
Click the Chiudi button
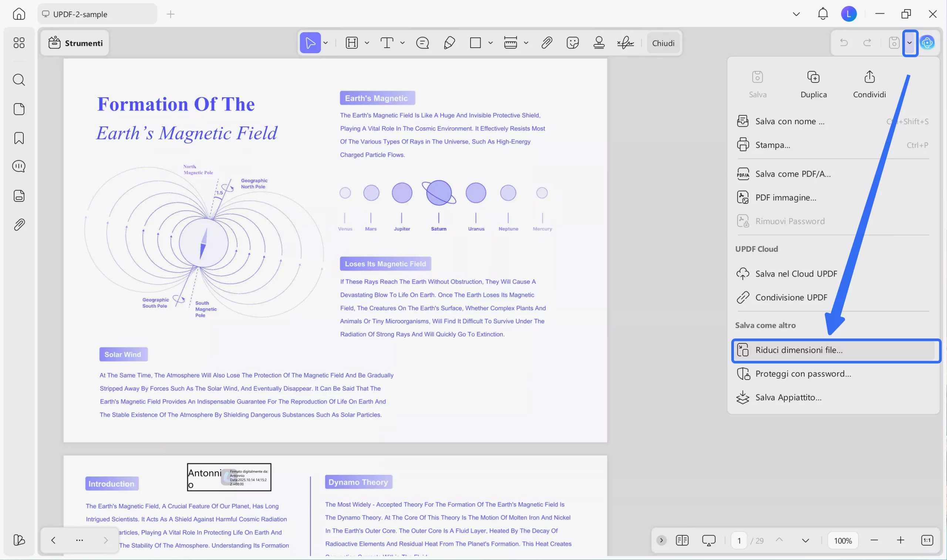[663, 43]
